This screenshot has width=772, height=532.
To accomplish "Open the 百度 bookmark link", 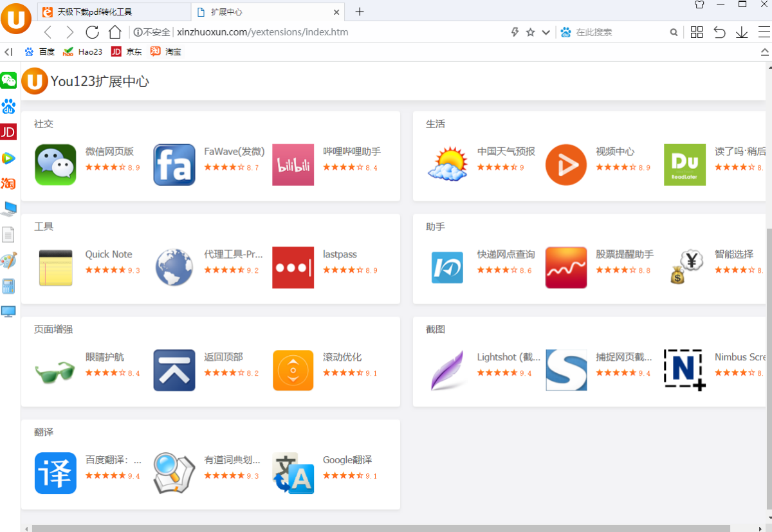I will (39, 52).
